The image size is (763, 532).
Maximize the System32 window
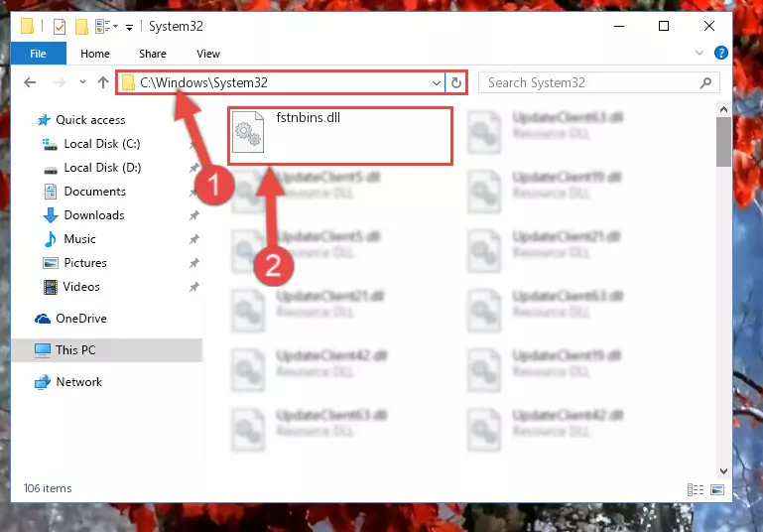tap(663, 26)
